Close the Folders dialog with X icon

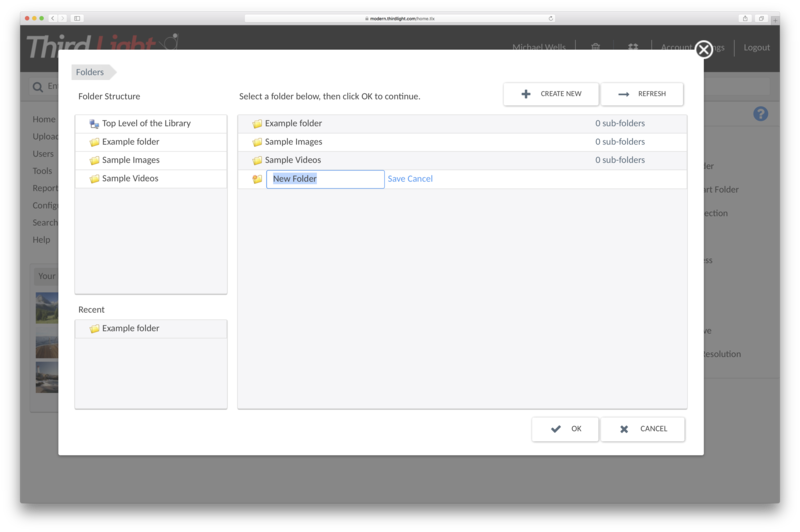tap(704, 49)
